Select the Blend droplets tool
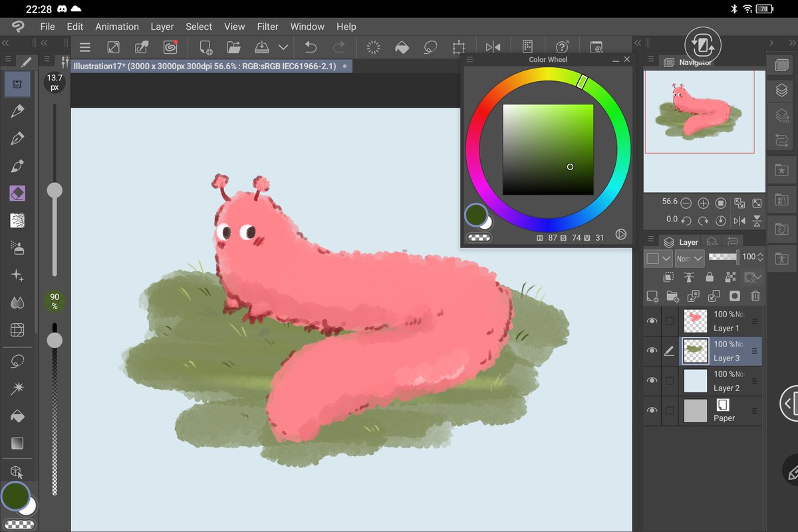 click(18, 303)
